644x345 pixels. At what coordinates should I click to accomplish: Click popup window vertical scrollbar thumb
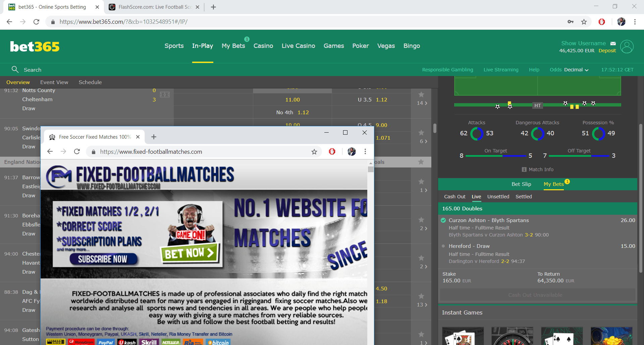371,169
